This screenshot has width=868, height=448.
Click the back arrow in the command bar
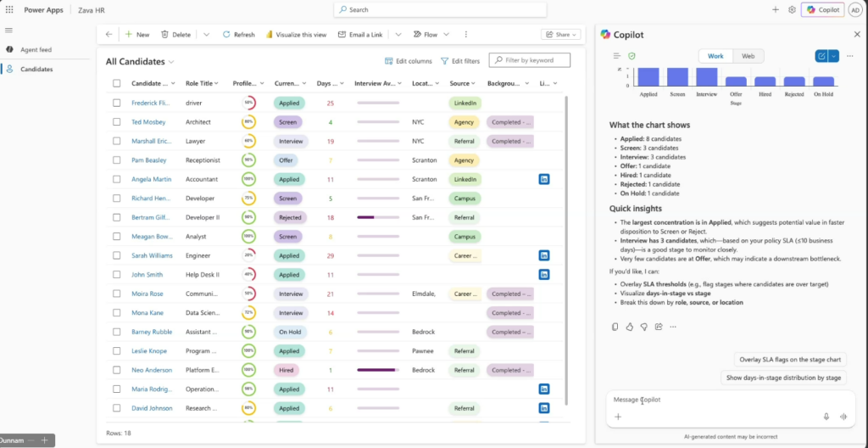108,35
